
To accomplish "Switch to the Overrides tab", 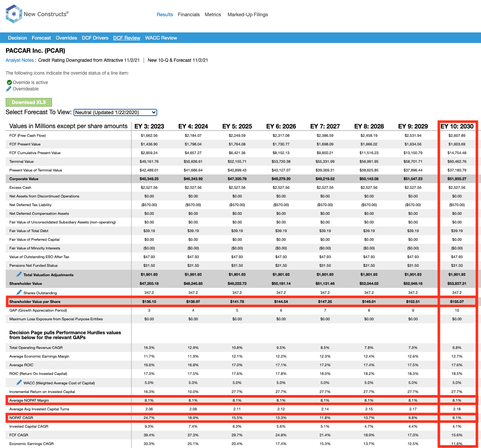I will pyautogui.click(x=66, y=38).
